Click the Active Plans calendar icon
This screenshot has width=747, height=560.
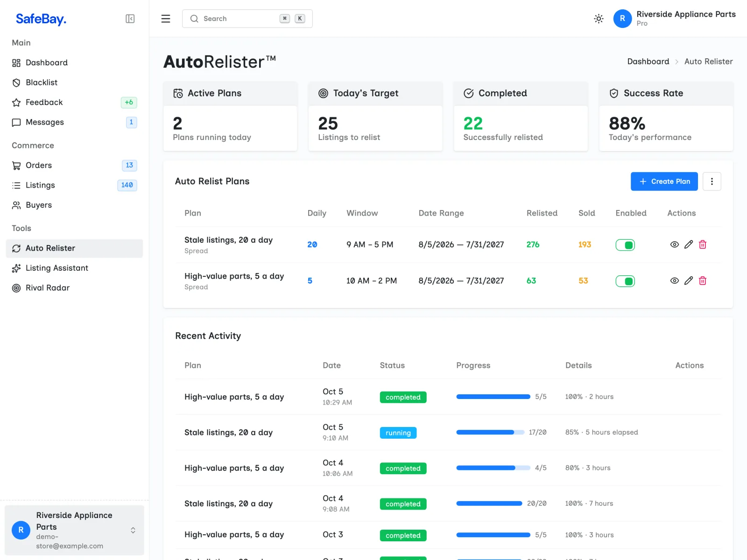pyautogui.click(x=178, y=93)
